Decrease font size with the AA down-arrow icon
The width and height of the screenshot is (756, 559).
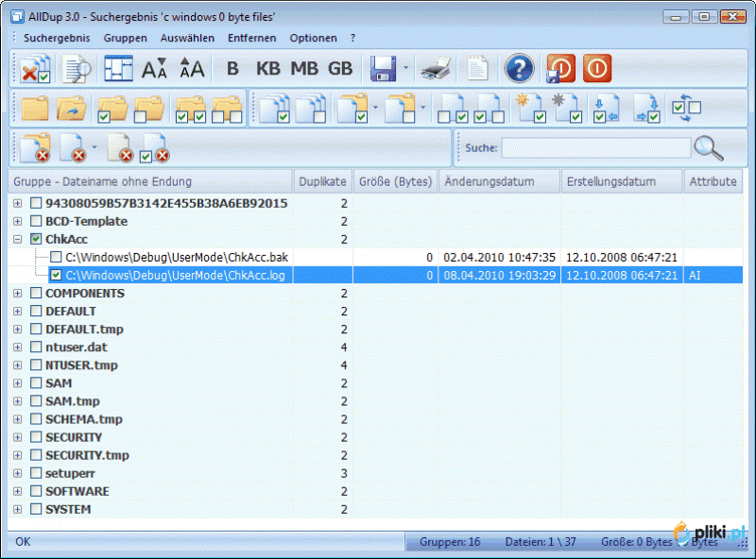tap(155, 68)
